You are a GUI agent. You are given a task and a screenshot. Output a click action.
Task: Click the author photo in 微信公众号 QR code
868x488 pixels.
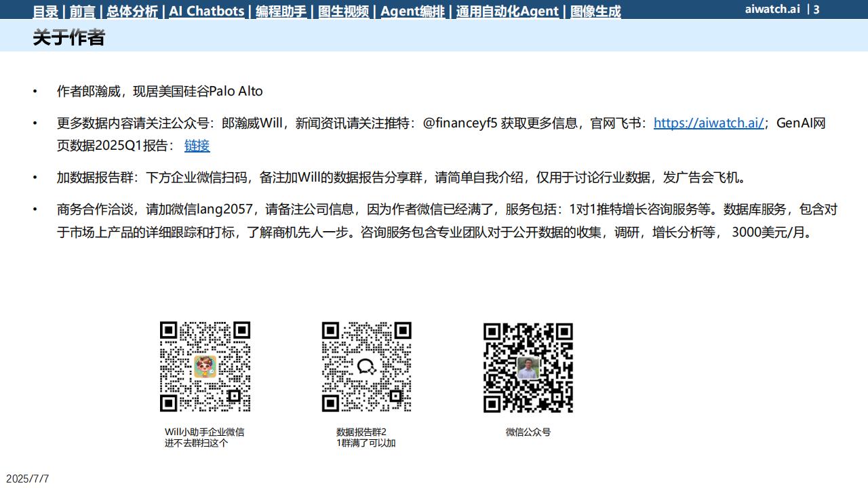click(528, 367)
